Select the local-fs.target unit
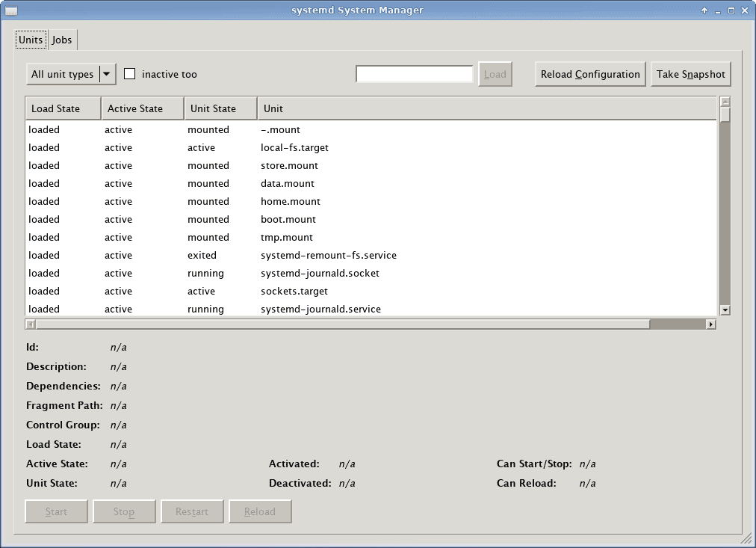 [x=371, y=147]
